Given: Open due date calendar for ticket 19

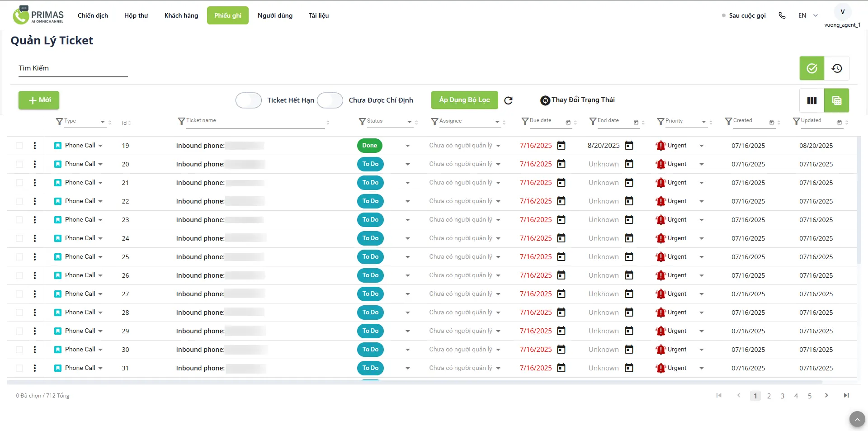Looking at the screenshot, I should [561, 146].
